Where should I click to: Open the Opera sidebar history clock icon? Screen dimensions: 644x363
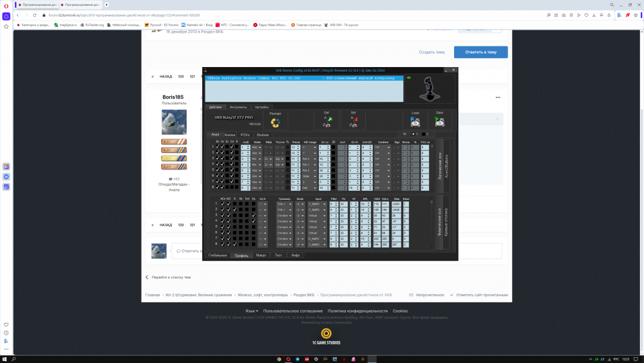point(6,333)
